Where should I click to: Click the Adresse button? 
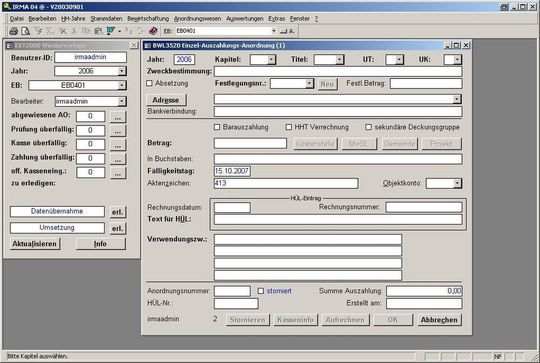tap(166, 100)
